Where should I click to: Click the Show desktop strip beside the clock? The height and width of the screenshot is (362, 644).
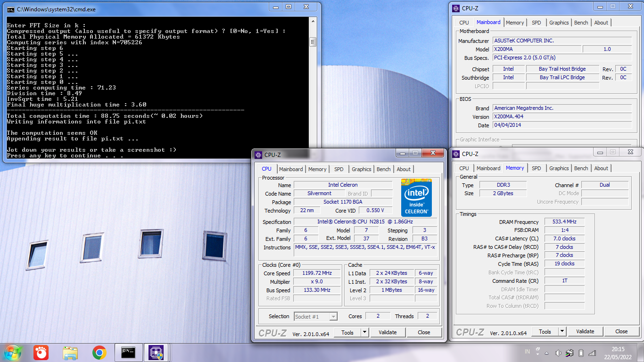tap(640, 353)
